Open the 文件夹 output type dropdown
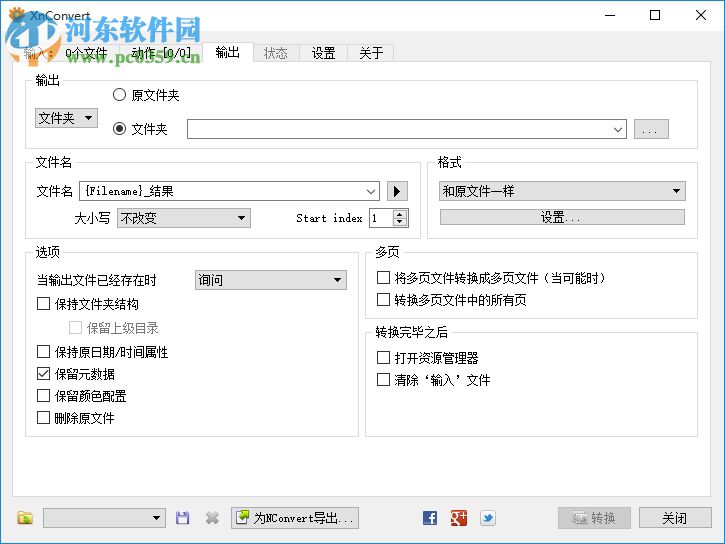 (x=66, y=118)
